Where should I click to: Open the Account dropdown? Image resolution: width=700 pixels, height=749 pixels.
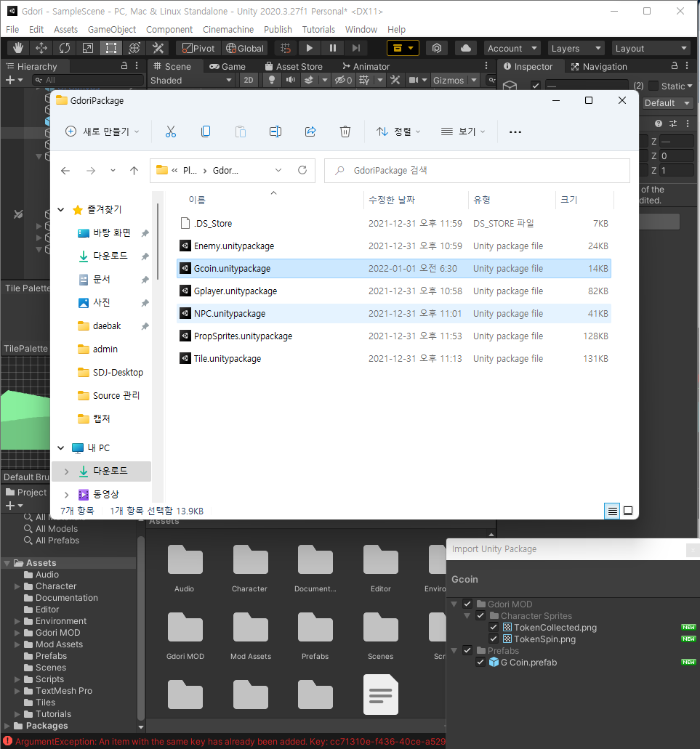(x=512, y=48)
